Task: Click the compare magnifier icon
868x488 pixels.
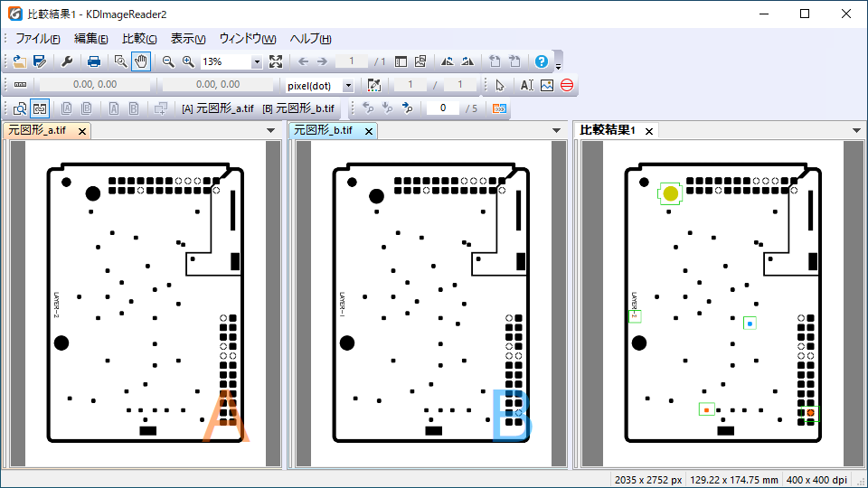Action: 19,108
